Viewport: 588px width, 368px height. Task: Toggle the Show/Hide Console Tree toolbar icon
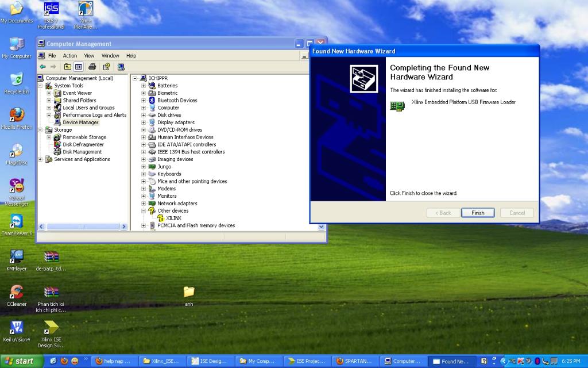(78, 67)
